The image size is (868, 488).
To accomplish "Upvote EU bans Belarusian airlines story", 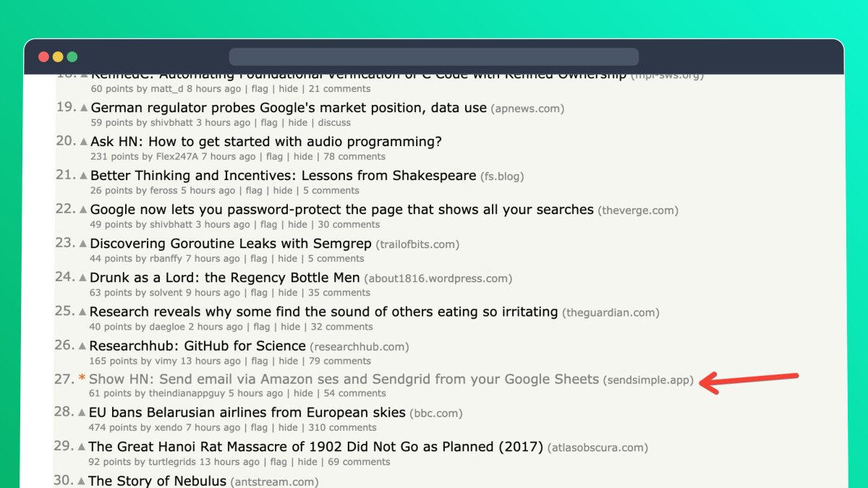I will tap(82, 412).
